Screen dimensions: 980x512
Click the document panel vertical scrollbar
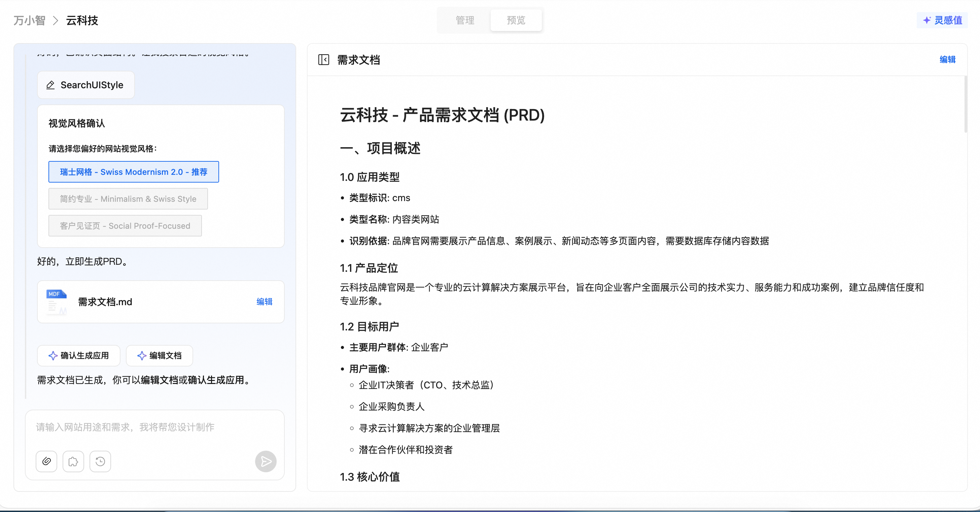coord(966,105)
